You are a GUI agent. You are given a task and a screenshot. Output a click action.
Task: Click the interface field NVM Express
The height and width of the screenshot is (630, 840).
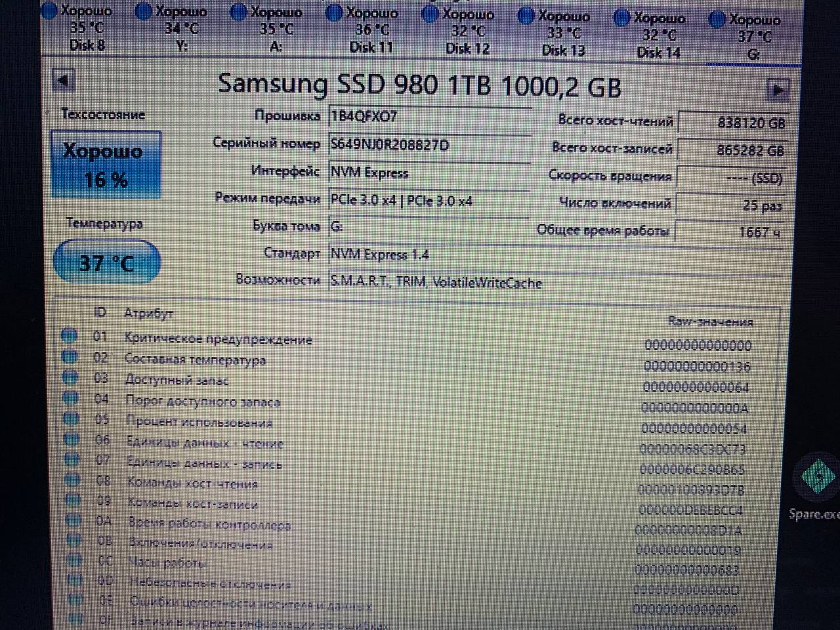point(429,173)
